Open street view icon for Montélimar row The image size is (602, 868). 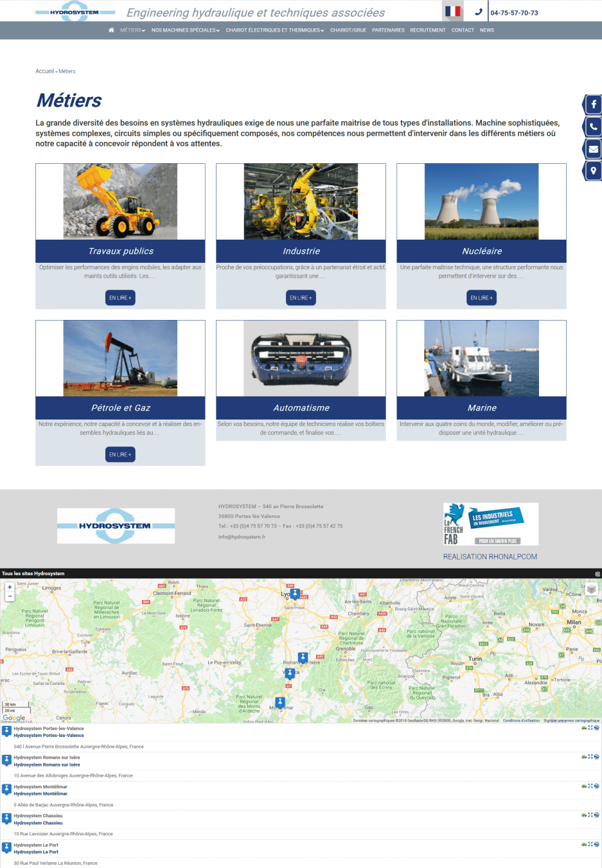click(x=596, y=786)
